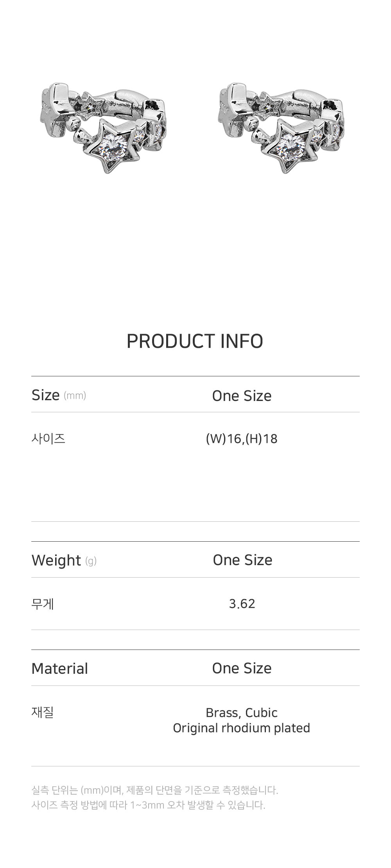
Task: Click One Size in the Size row
Action: [x=242, y=396]
